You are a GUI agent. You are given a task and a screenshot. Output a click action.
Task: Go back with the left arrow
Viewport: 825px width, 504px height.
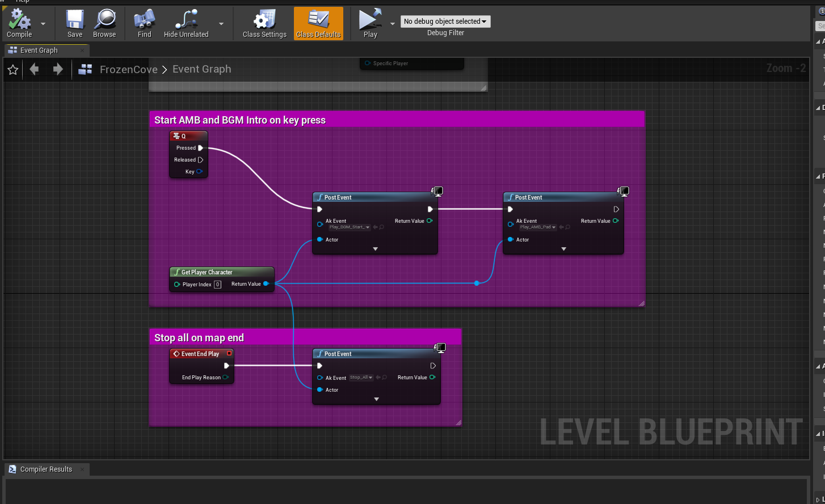tap(35, 69)
